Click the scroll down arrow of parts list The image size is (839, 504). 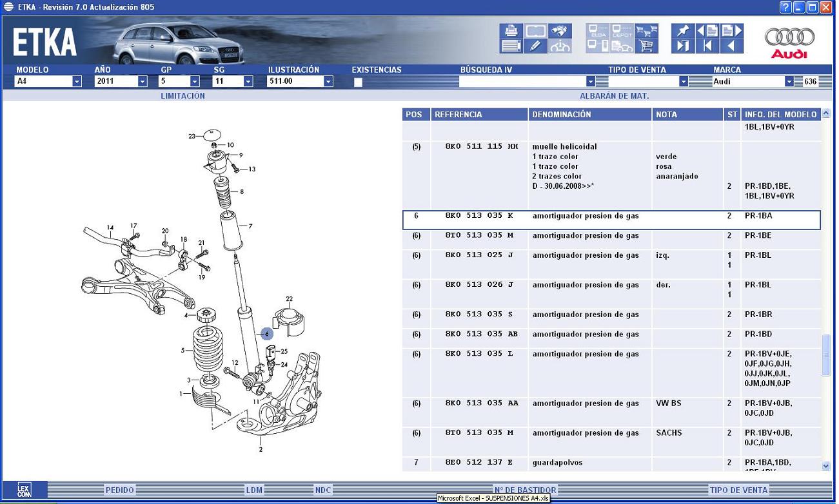point(826,465)
